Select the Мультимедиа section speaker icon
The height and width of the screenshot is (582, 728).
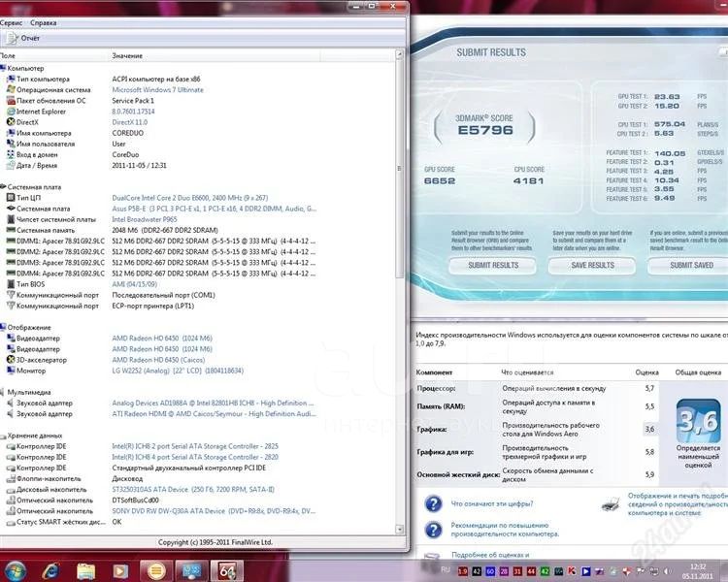pos(3,392)
